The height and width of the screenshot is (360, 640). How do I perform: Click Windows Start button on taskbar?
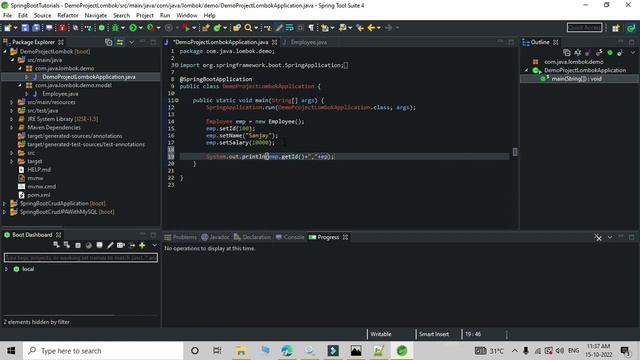pos(11,351)
